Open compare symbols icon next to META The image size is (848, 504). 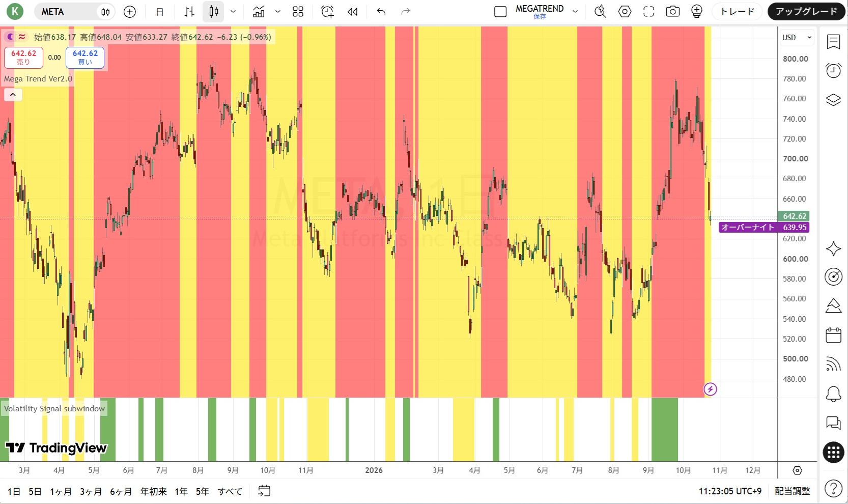[105, 12]
